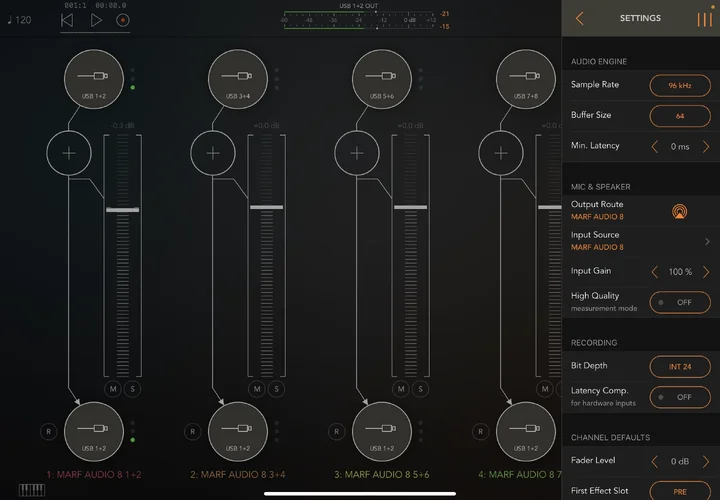Arm recording on channel 1 with R button
Viewport: 720px width, 500px height.
(x=49, y=432)
